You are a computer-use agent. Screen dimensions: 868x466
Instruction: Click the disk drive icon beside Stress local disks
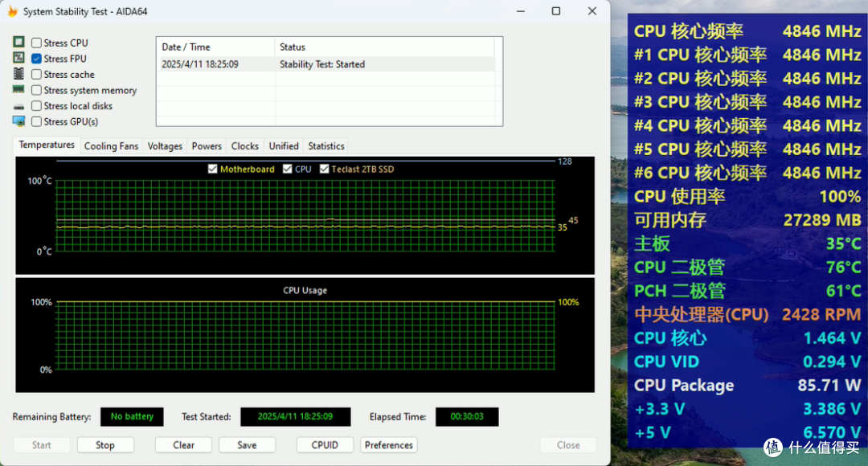[18, 106]
